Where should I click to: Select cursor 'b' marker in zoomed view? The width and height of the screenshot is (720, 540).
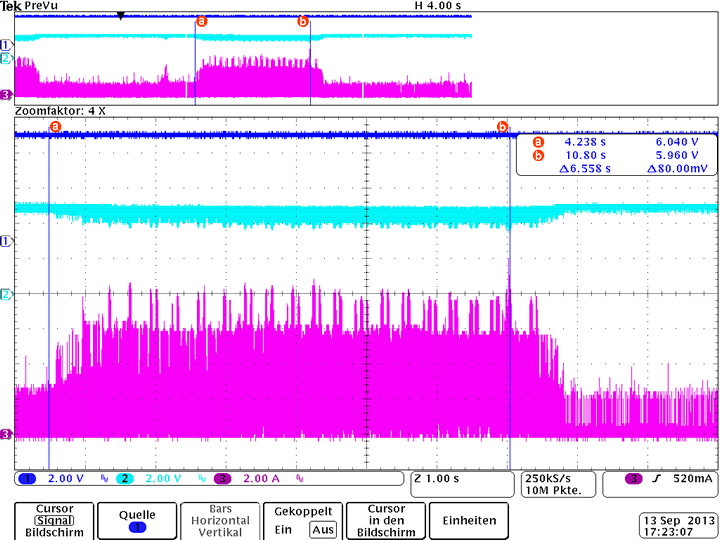click(x=503, y=126)
